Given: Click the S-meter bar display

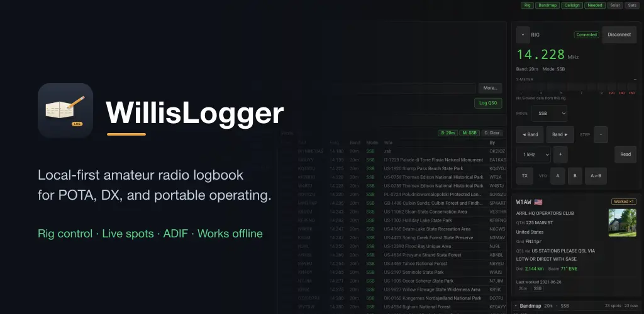Looking at the screenshot, I should [x=576, y=87].
